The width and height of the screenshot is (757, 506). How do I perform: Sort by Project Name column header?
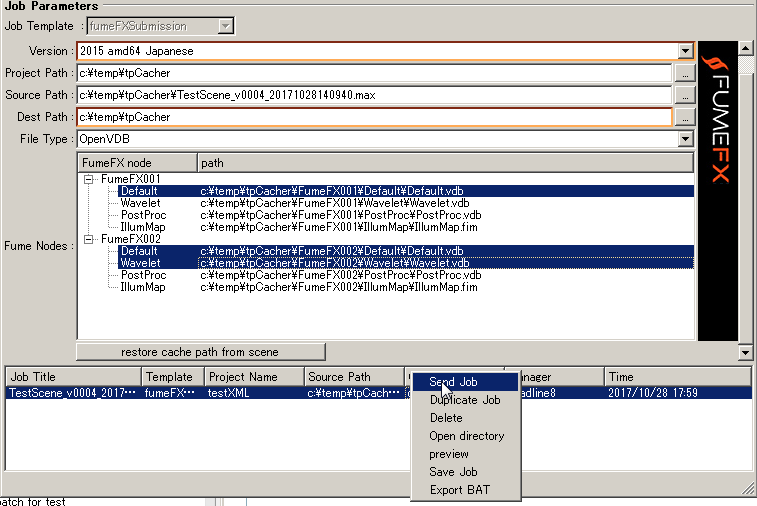coord(254,377)
